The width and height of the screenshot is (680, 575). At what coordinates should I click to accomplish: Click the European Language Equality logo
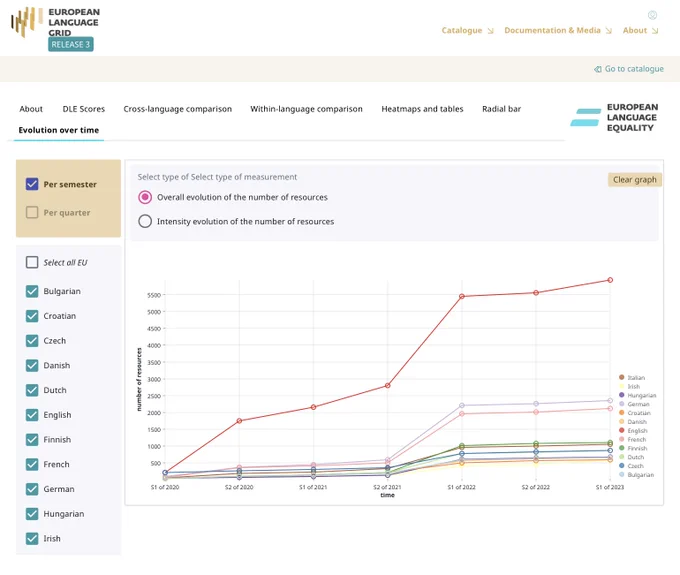[615, 117]
